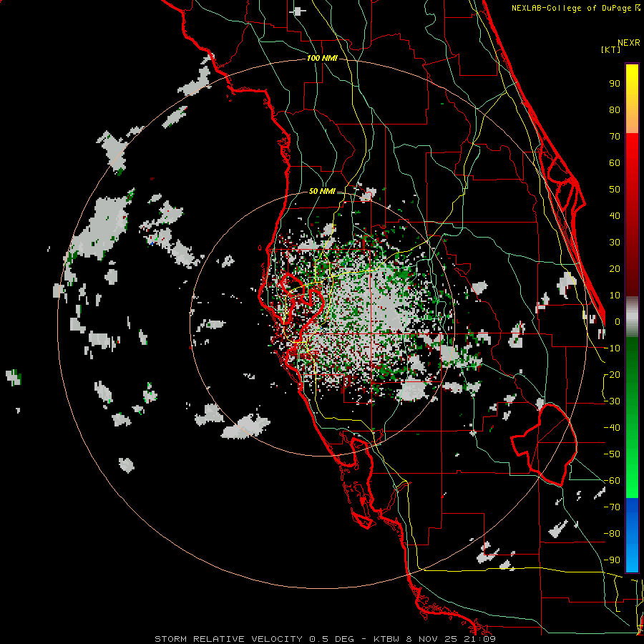The width and height of the screenshot is (644, 644).
Task: Click the "80" scale value
Action: (615, 109)
